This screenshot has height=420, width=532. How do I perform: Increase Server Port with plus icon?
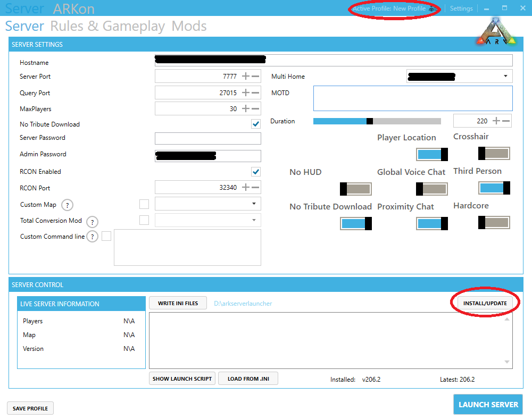point(245,77)
